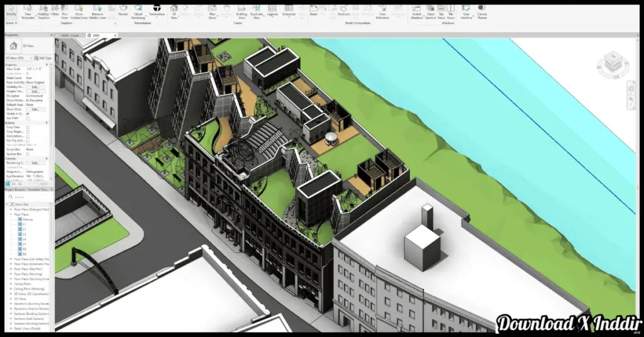
Task: Click the Switch Windows tool
Action: click(416, 13)
